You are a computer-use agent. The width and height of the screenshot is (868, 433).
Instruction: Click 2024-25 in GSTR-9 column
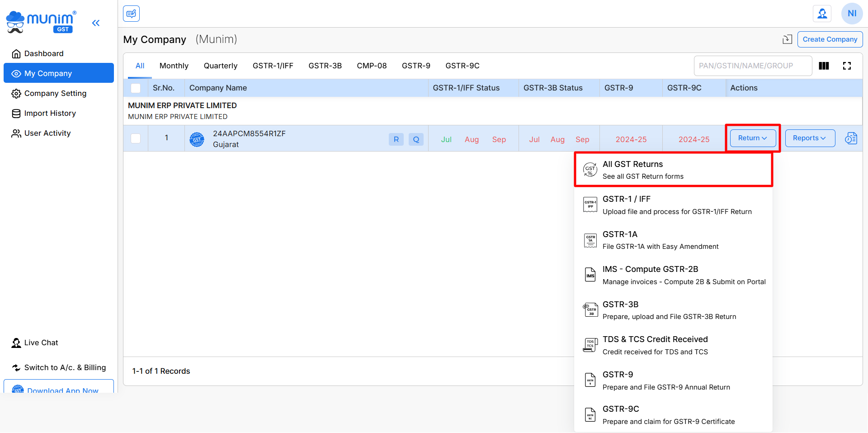(x=631, y=139)
